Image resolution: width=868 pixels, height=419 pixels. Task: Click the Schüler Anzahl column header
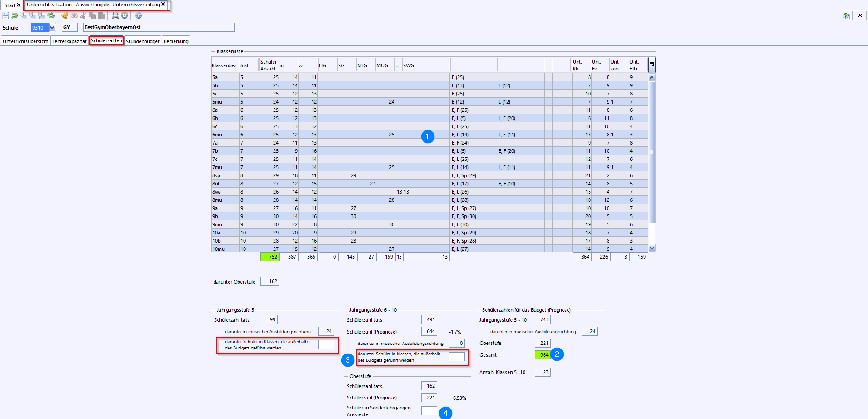point(269,65)
